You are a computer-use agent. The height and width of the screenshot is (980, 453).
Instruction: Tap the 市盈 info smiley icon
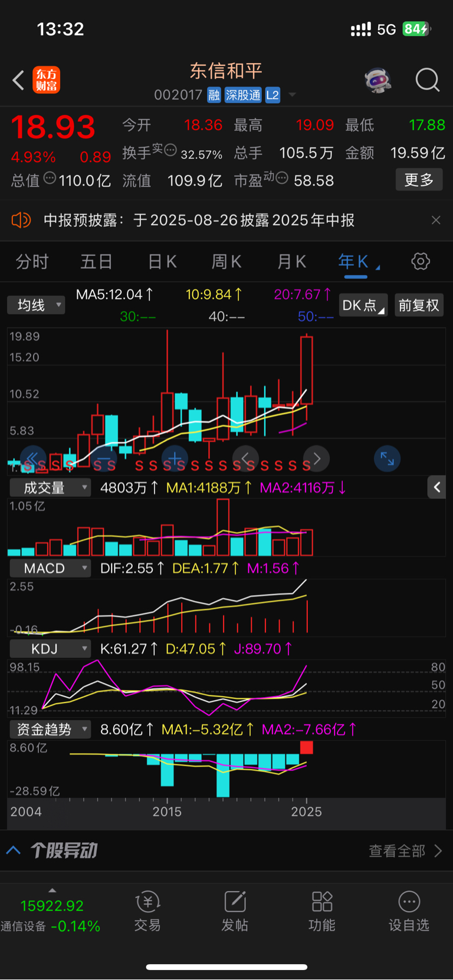tap(282, 177)
